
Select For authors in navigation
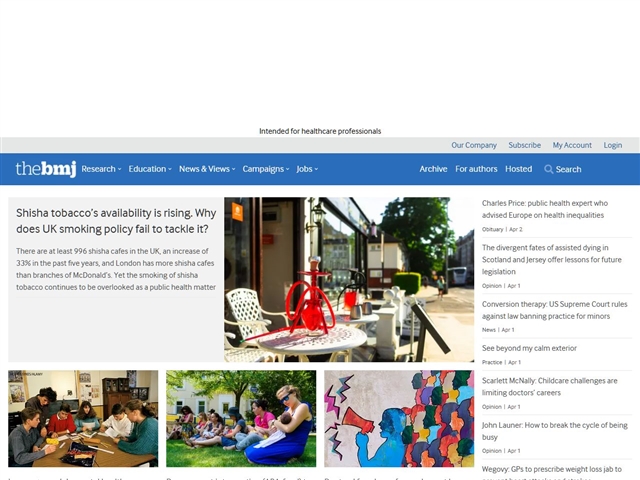(x=476, y=169)
